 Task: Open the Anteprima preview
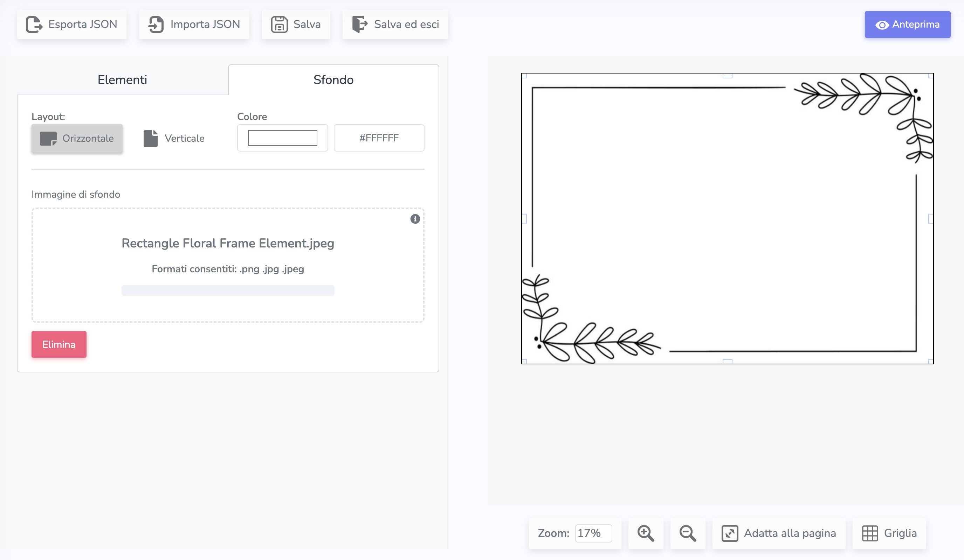click(907, 24)
